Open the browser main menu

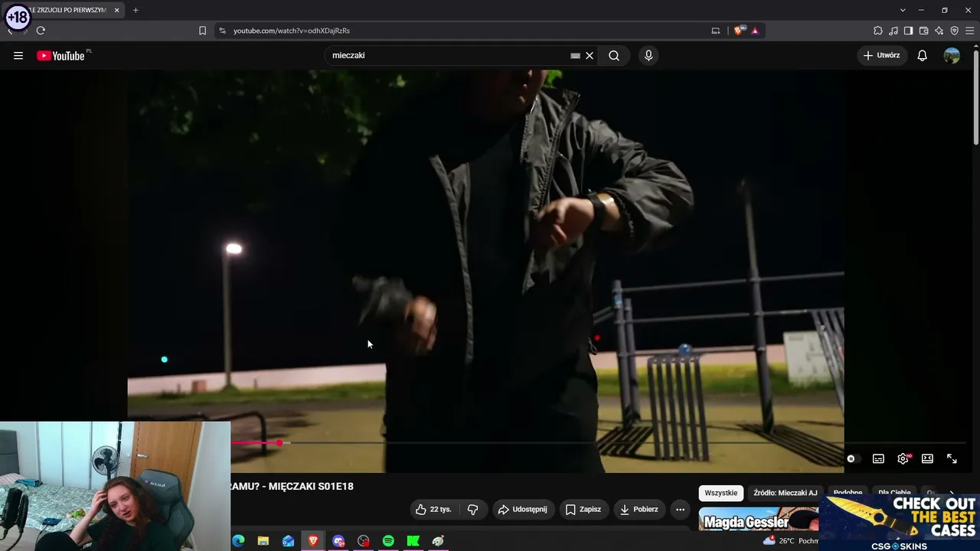(x=970, y=31)
